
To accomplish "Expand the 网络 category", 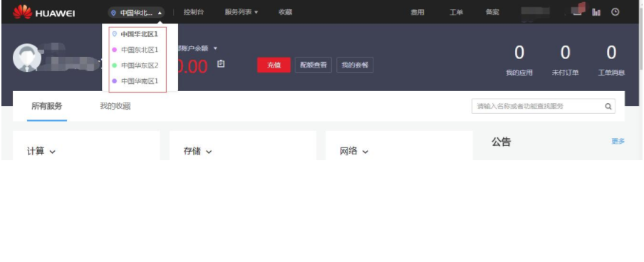I will (354, 152).
